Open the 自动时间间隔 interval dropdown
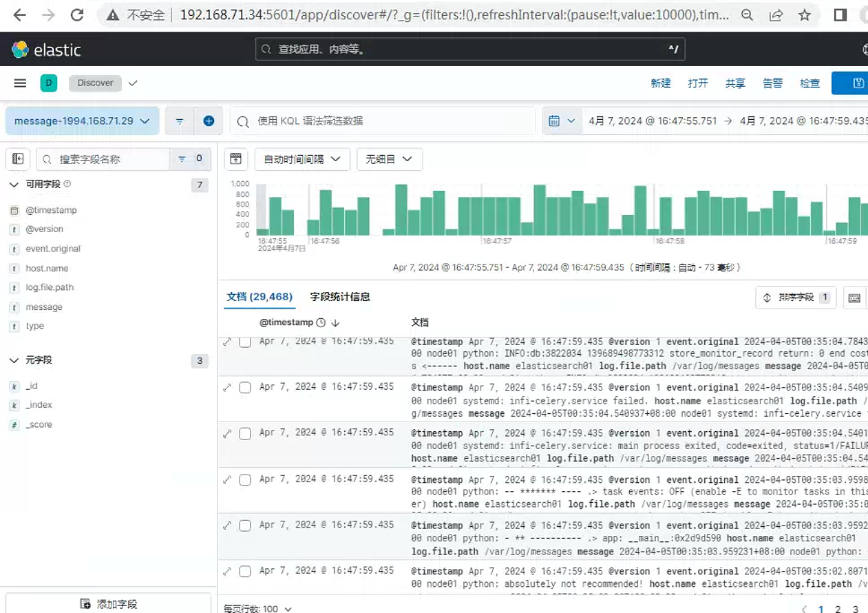The width and height of the screenshot is (868, 613). click(x=302, y=159)
